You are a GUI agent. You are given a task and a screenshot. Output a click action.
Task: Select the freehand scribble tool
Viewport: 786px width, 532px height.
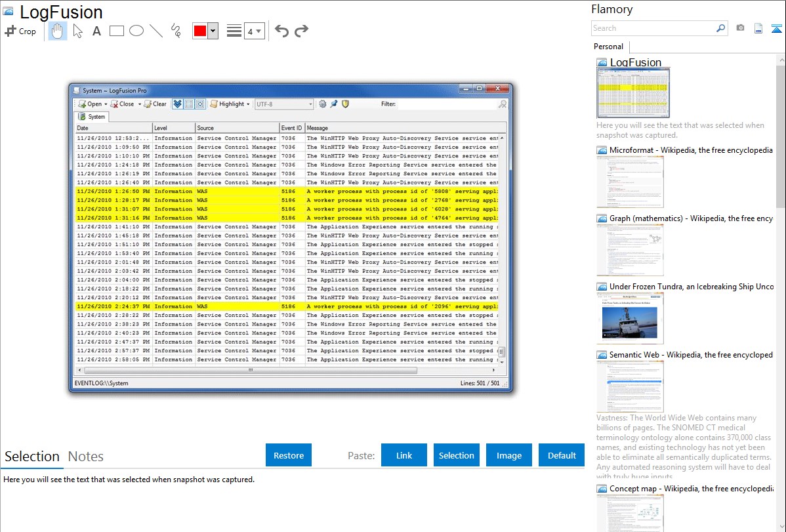click(176, 31)
